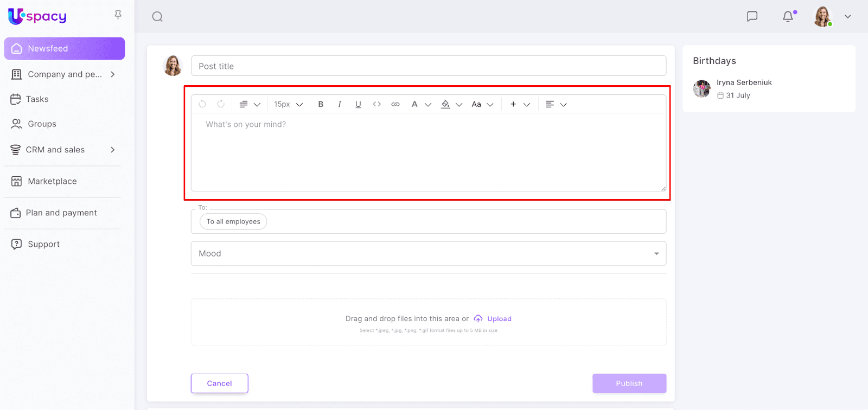Expand the Mood dropdown
The width and height of the screenshot is (868, 410).
point(428,254)
